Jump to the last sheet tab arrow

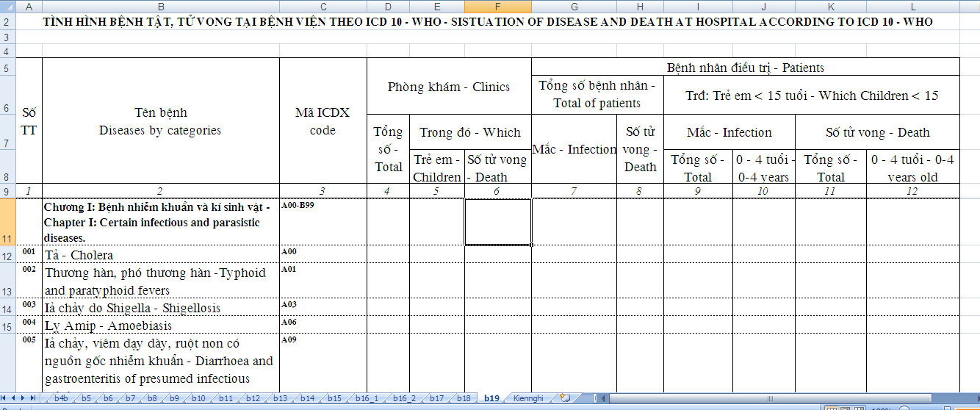[35, 398]
